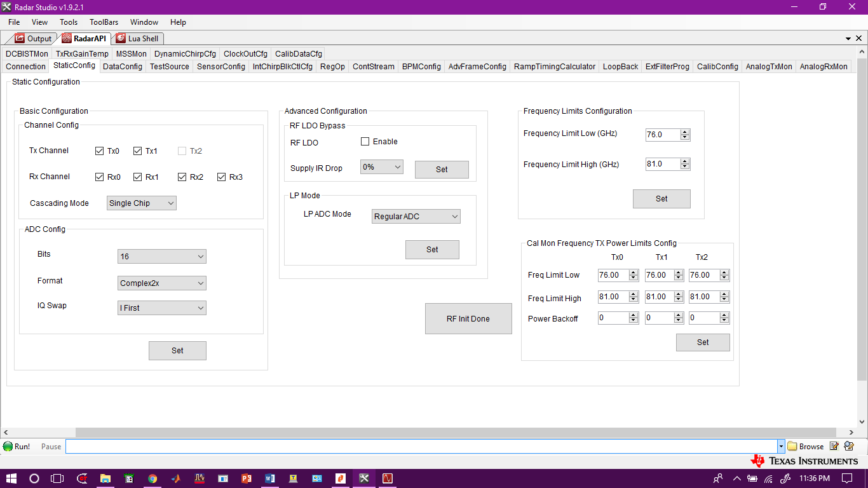Screen dimensions: 868x488
Task: Toggle the Tx1 channel checkbox
Action: click(x=137, y=151)
